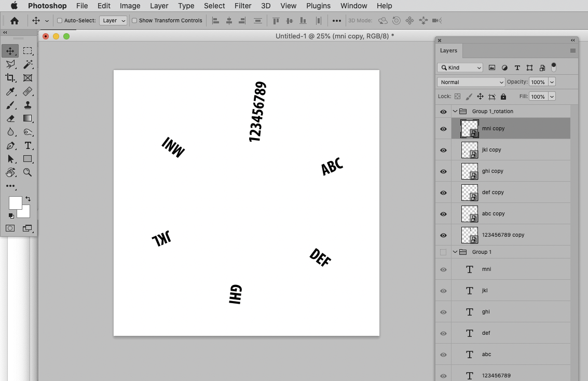The height and width of the screenshot is (381, 588).
Task: Switch to the Layers tab
Action: point(448,50)
